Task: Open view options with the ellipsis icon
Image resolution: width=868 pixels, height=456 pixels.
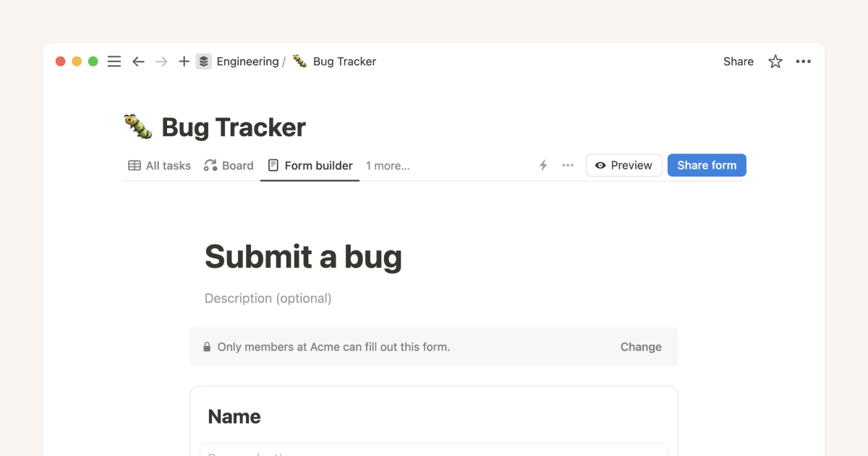Action: click(567, 165)
